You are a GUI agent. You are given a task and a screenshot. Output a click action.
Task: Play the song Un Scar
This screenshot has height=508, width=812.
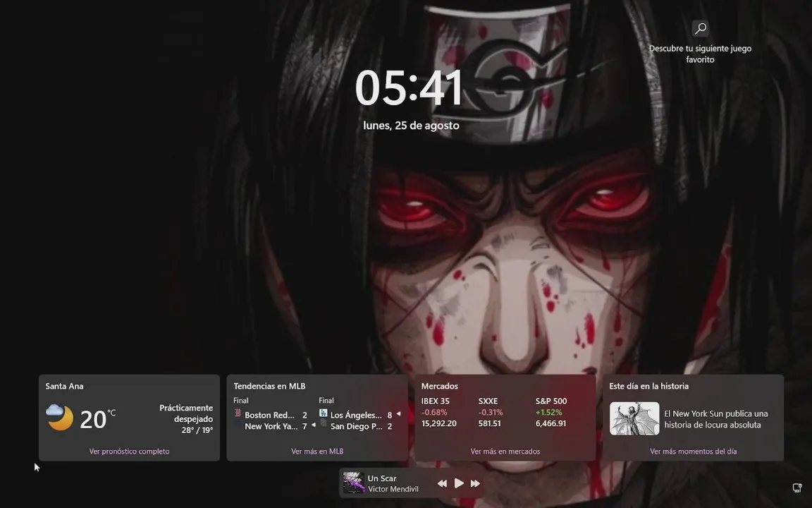tap(459, 483)
